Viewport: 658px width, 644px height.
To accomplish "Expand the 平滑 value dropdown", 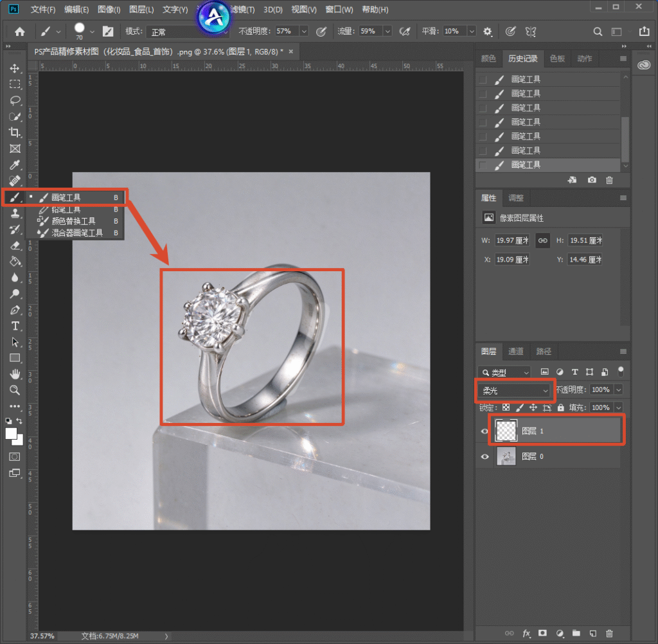I will pyautogui.click(x=472, y=31).
